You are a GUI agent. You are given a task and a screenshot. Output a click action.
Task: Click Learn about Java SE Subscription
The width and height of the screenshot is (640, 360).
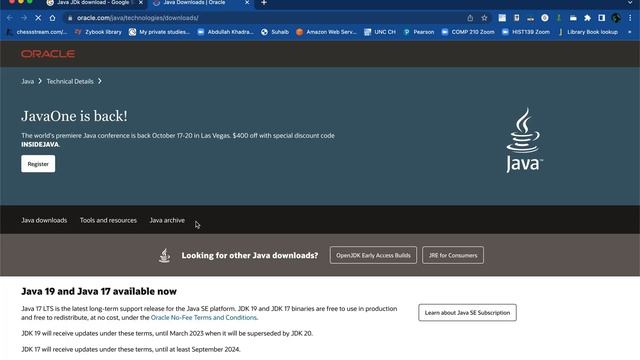[x=467, y=313]
